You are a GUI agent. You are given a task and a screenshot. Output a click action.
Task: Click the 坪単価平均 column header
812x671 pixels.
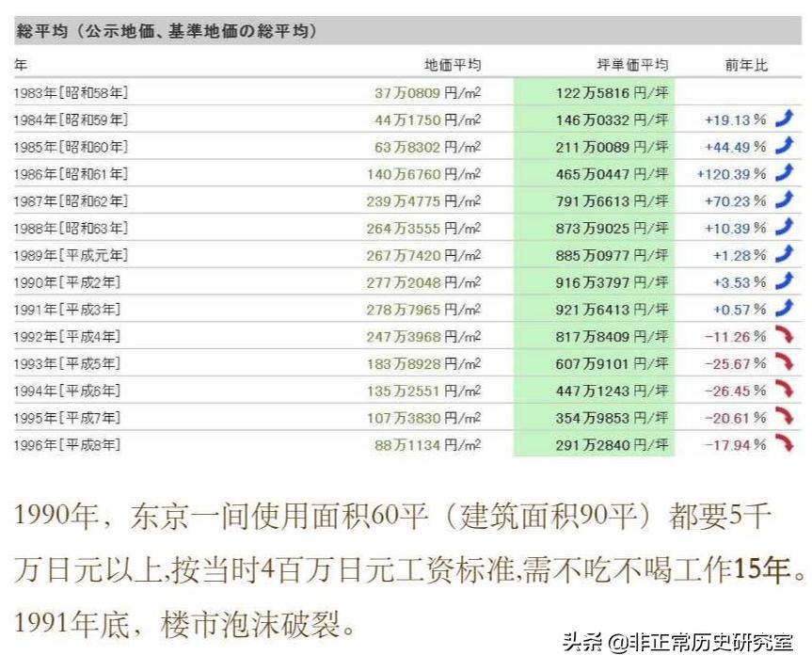click(x=632, y=65)
